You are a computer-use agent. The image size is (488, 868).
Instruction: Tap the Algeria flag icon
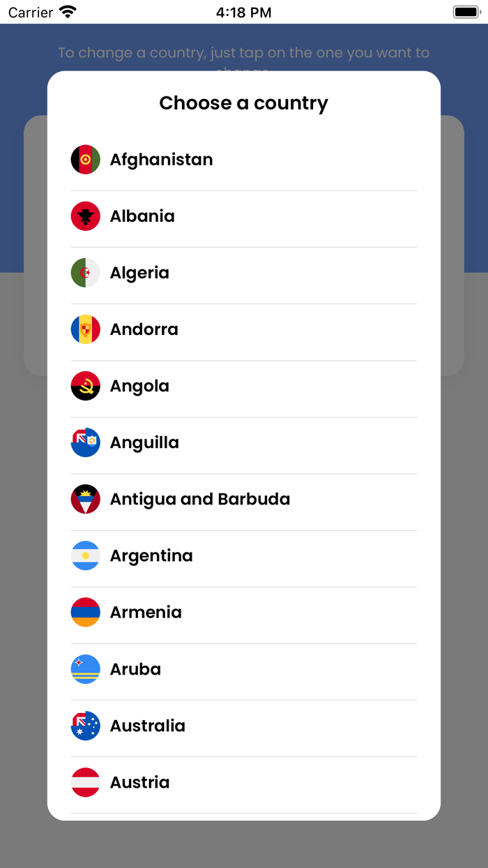[86, 273]
